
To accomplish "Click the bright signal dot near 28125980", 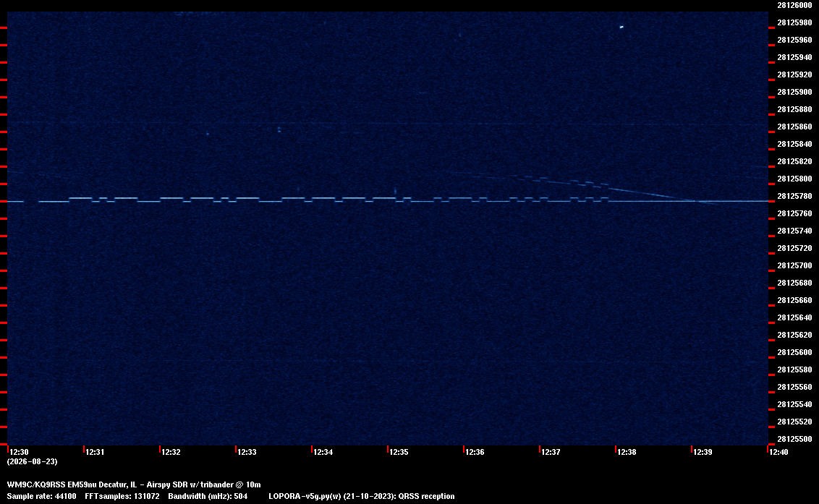I will (x=621, y=27).
